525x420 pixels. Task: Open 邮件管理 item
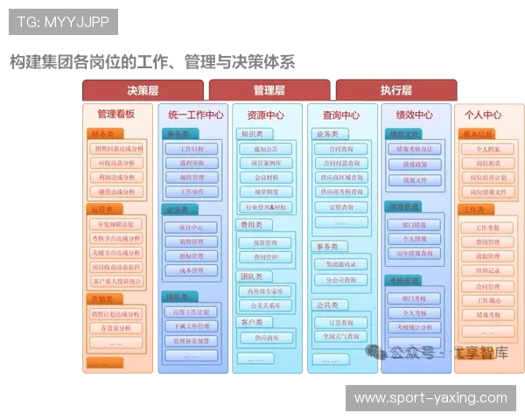[x=192, y=178]
